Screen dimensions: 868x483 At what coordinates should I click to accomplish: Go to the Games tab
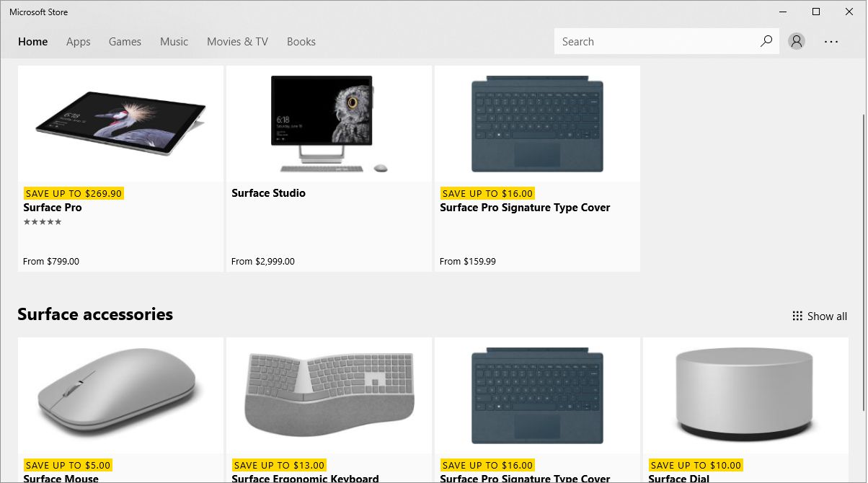125,42
